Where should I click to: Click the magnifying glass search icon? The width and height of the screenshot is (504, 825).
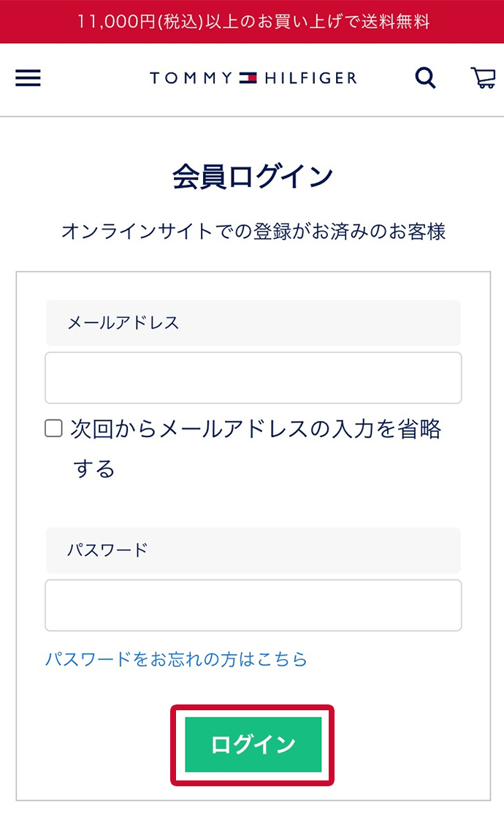point(425,78)
